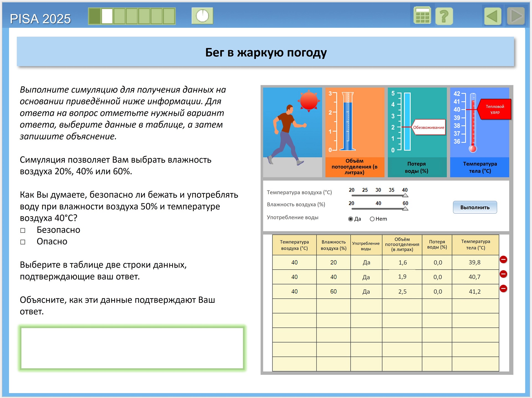
Task: Select 'Нет' for water consumption
Action: point(372,219)
